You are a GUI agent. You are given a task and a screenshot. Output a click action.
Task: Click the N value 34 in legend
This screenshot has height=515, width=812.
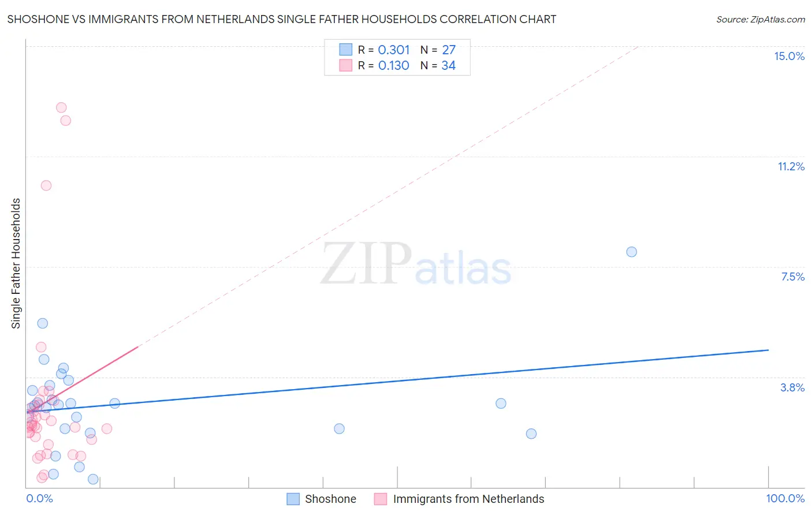point(448,65)
